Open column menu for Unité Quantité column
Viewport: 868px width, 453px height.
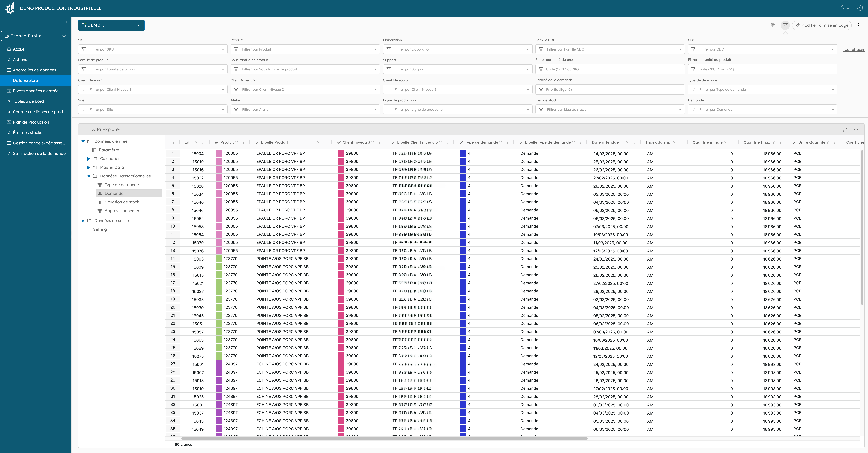(x=835, y=142)
